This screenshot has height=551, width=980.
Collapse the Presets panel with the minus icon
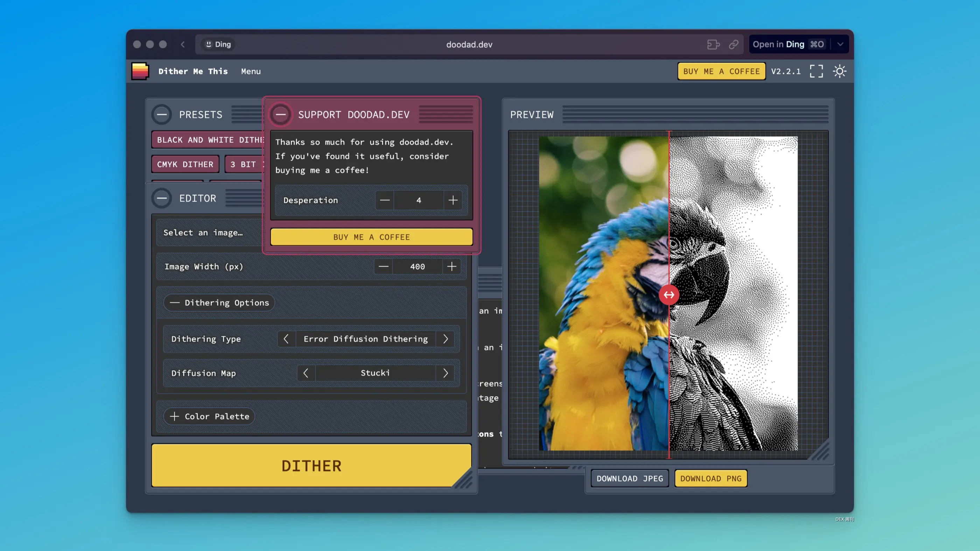(162, 114)
